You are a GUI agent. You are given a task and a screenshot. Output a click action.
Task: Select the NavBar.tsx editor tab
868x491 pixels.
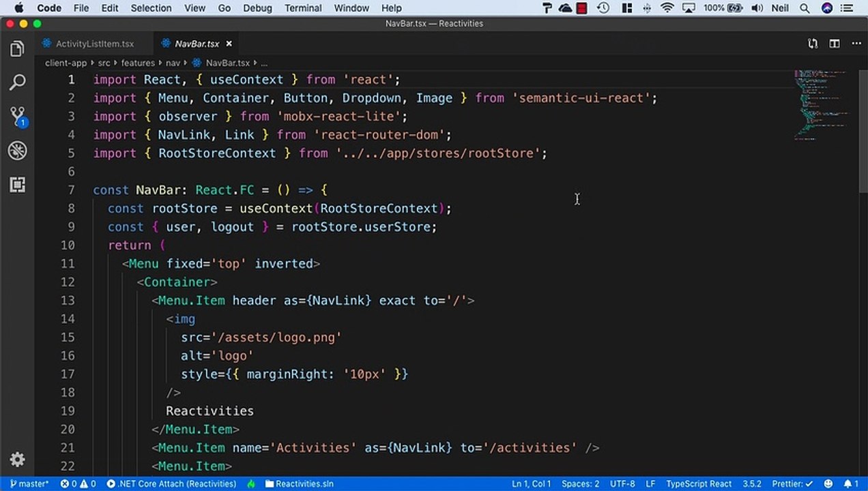pyautogui.click(x=197, y=44)
